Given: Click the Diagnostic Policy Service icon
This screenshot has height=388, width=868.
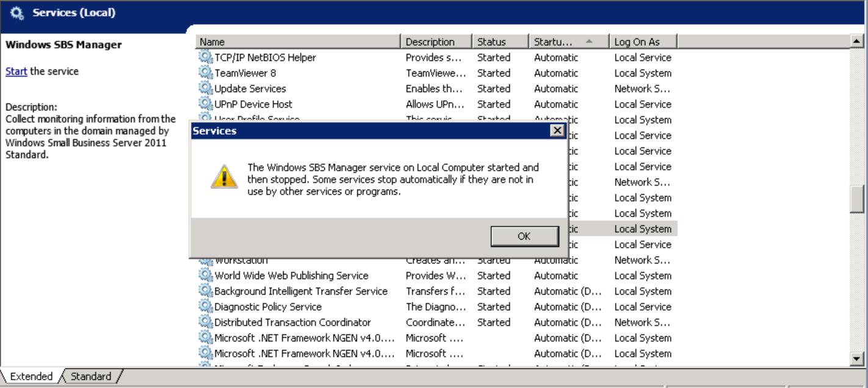Looking at the screenshot, I should click(206, 306).
